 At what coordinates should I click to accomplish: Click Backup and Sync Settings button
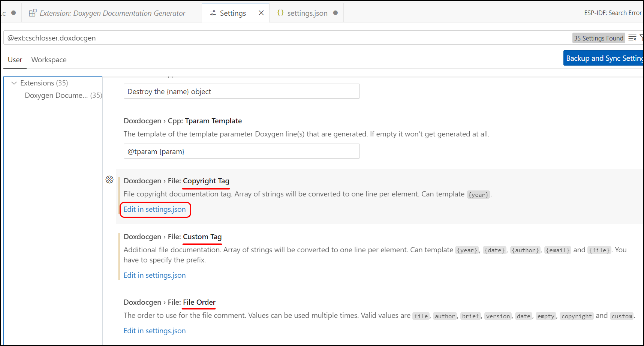pyautogui.click(x=604, y=58)
